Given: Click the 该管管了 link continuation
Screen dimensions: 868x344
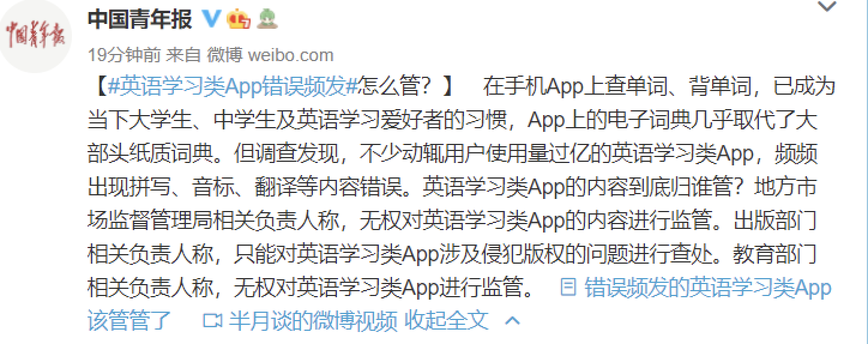Looking at the screenshot, I should point(129,321).
